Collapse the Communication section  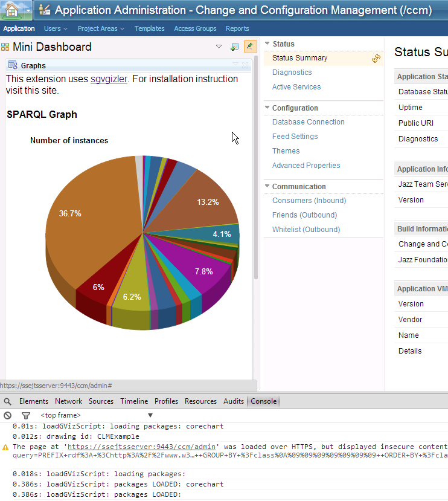point(267,186)
